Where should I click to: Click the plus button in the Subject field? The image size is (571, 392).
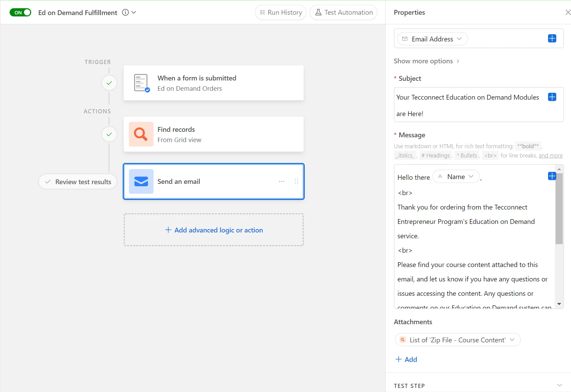pos(552,97)
